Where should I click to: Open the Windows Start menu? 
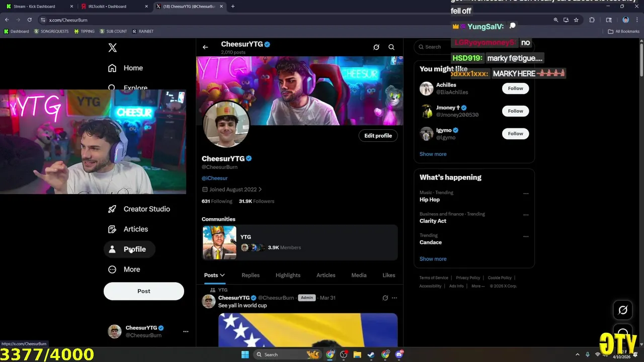pos(245,354)
